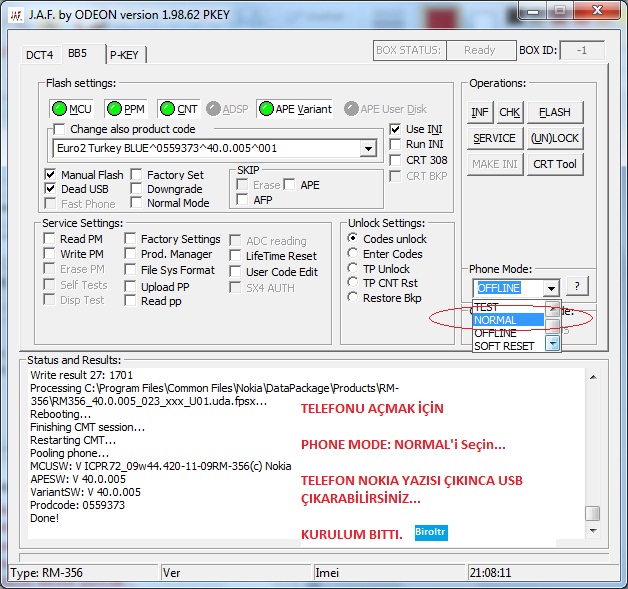Check Read pp option
Viewport: 628px width, 589px height.
click(130, 300)
